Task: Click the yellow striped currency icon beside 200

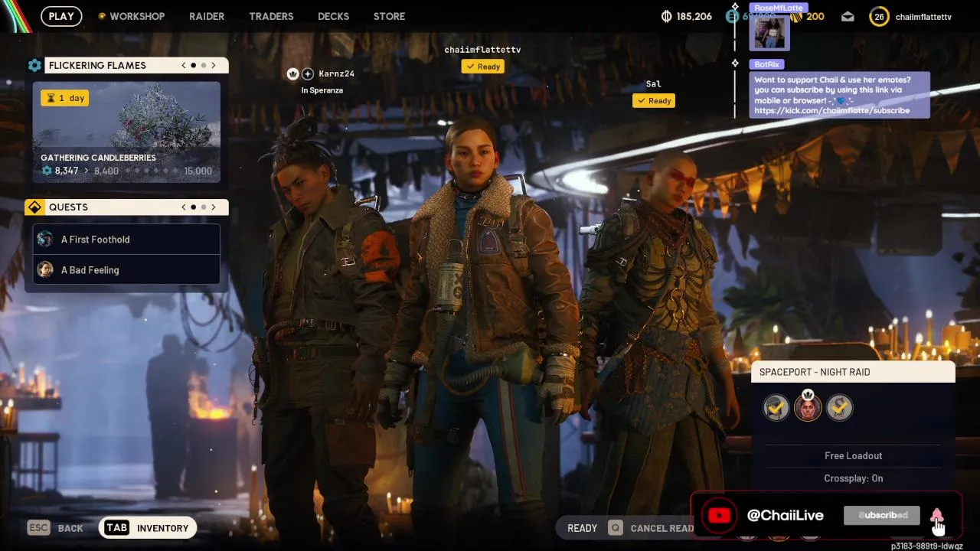Action: pos(795,16)
